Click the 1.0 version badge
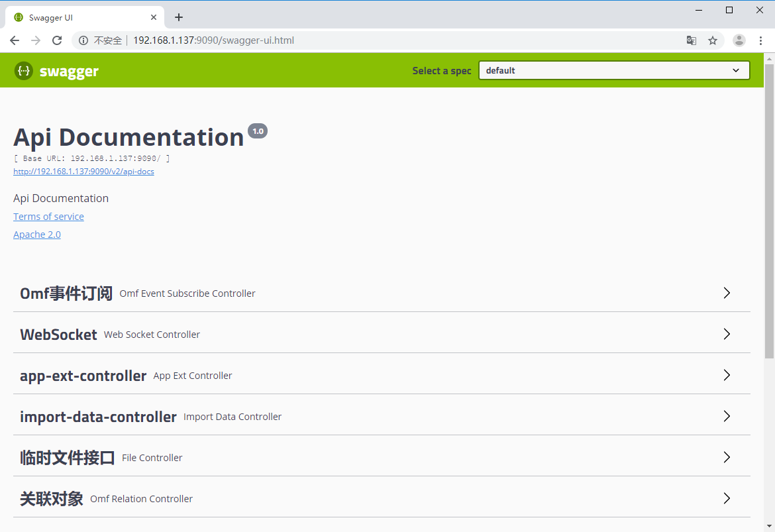Viewport: 775px width, 532px height. (258, 131)
